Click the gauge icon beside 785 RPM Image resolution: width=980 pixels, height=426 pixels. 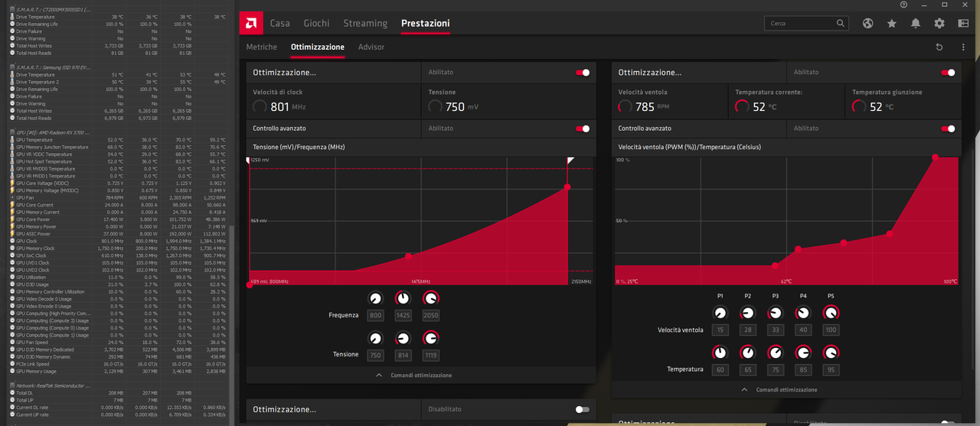(626, 107)
